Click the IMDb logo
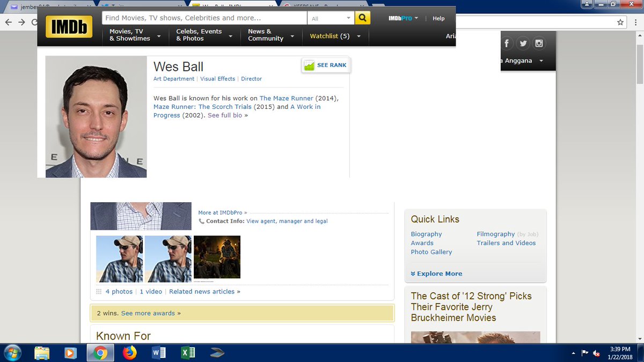The width and height of the screenshot is (644, 362). click(x=69, y=27)
